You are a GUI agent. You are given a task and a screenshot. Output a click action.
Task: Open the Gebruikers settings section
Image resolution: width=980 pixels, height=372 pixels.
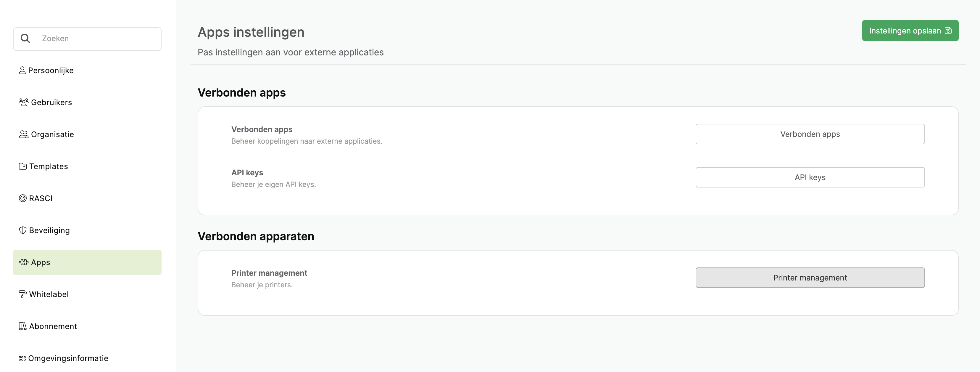(87, 102)
